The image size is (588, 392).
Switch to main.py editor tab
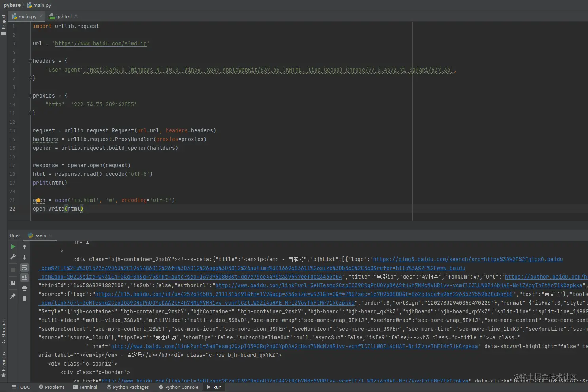point(27,16)
